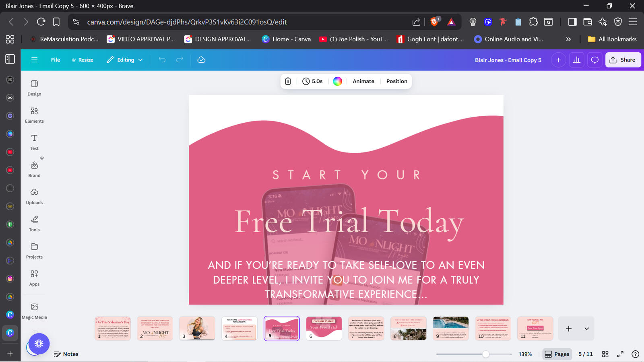Viewport: 644px width, 362px height.
Task: Click the address bar URL
Action: point(187,22)
